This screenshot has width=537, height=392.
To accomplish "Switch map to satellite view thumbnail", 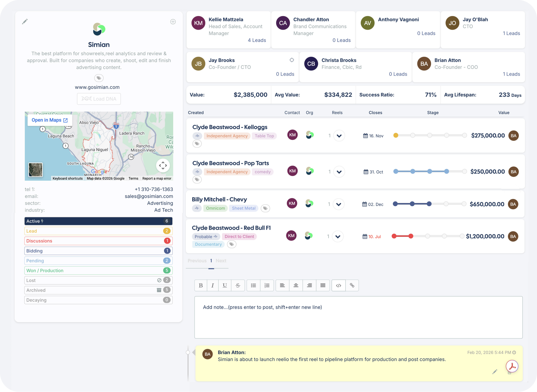I will tap(35, 170).
